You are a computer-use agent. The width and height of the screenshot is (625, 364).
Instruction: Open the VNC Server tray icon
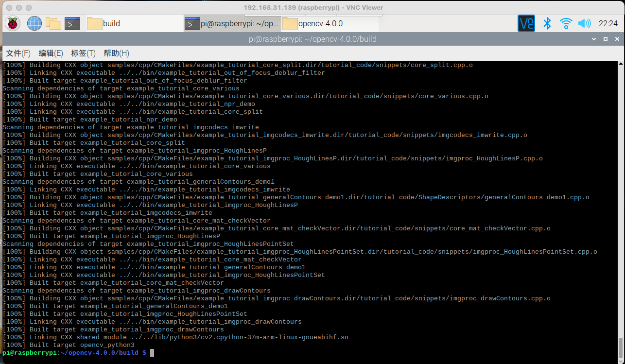[x=526, y=23]
